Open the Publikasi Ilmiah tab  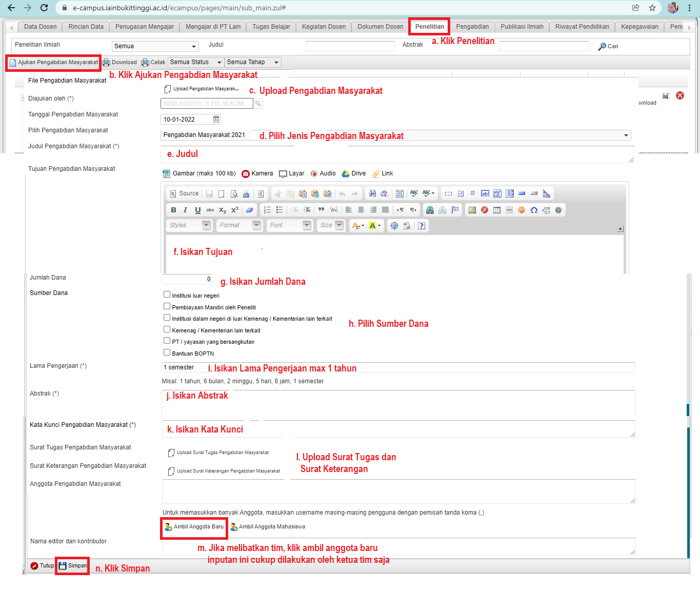pos(522,27)
